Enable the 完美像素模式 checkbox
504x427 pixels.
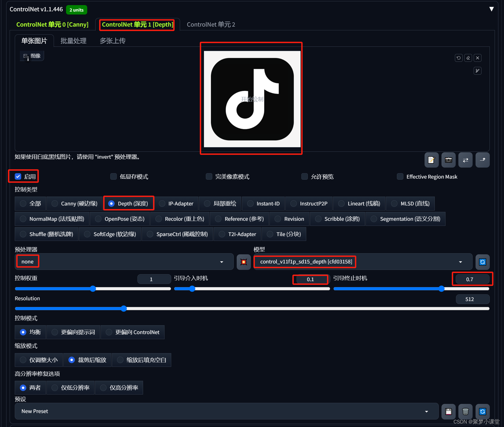209,176
